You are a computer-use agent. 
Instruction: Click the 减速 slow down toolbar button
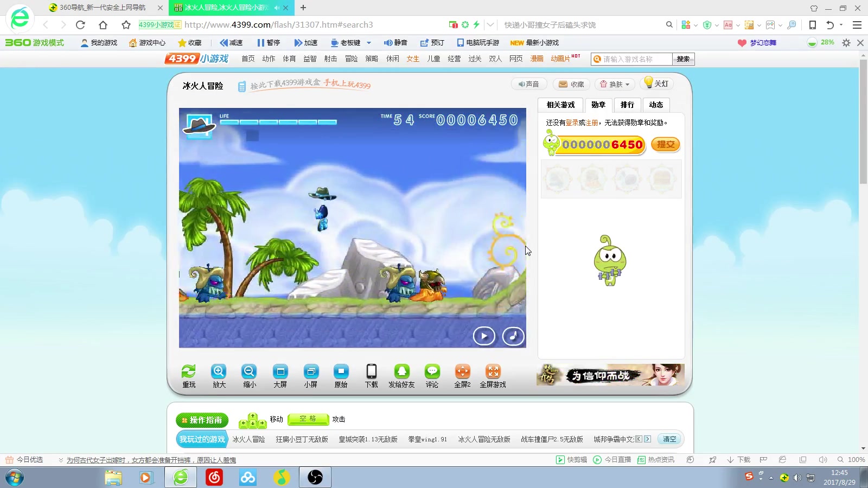231,43
